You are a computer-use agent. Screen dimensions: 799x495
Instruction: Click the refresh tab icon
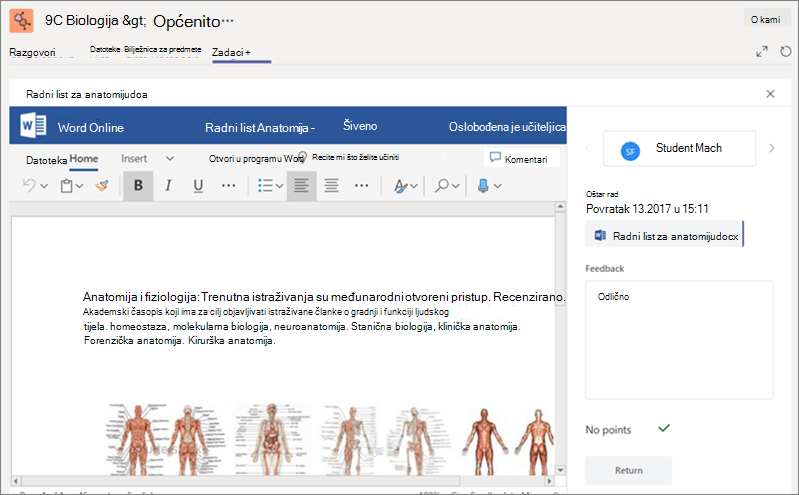pyautogui.click(x=786, y=51)
